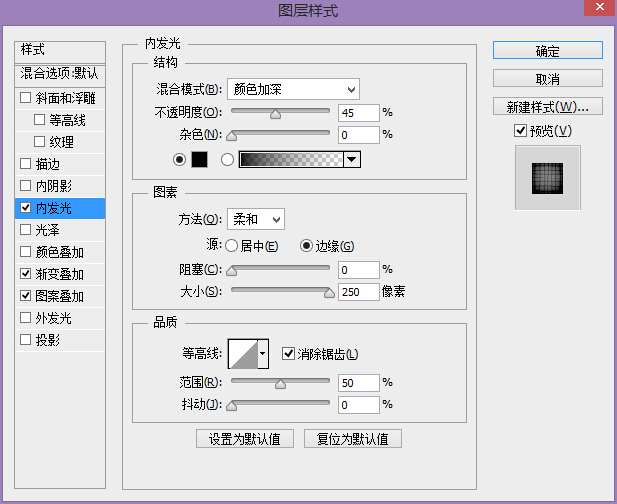The height and width of the screenshot is (504, 617).
Task: Close the 图层样式 dialog
Action: point(600,7)
